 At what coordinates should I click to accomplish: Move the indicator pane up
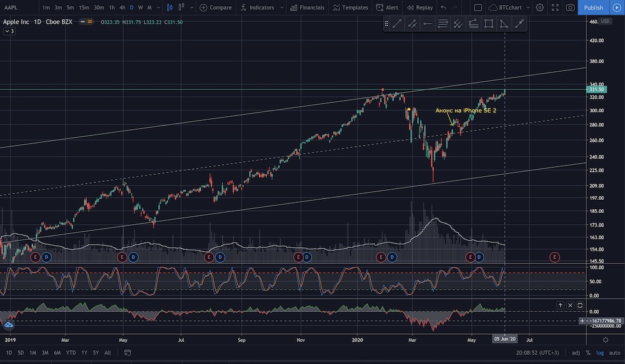click(560, 305)
